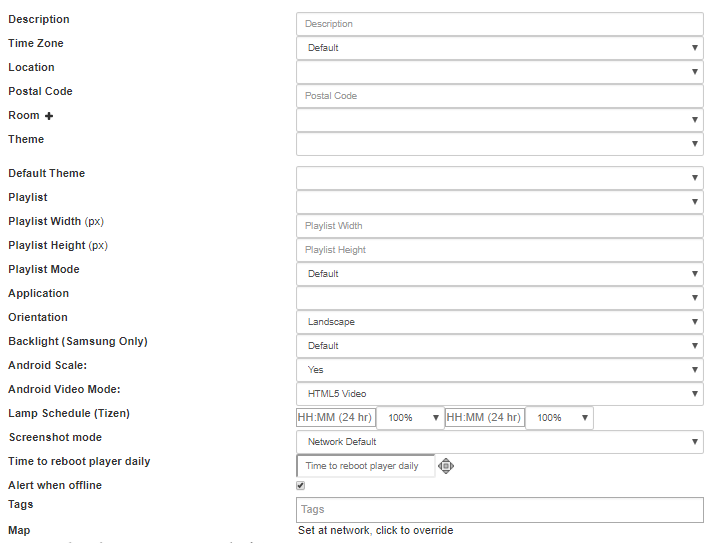This screenshot has width=709, height=543.
Task: Open the Time Zone dropdown
Action: (500, 48)
